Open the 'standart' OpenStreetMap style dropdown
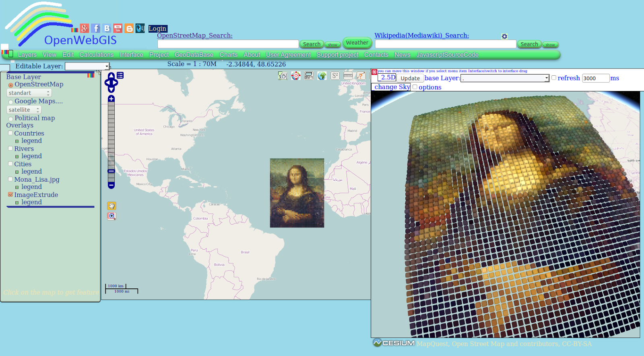This screenshot has width=644, height=356. [29, 93]
